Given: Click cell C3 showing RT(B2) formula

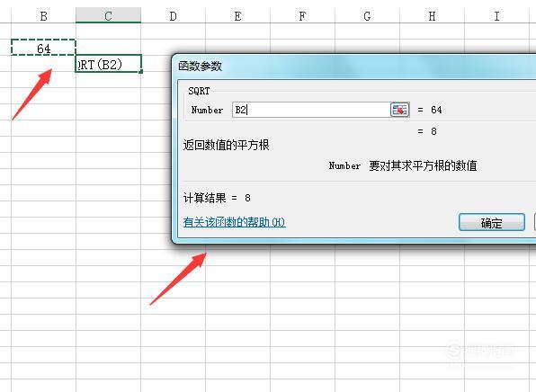Looking at the screenshot, I should point(108,64).
